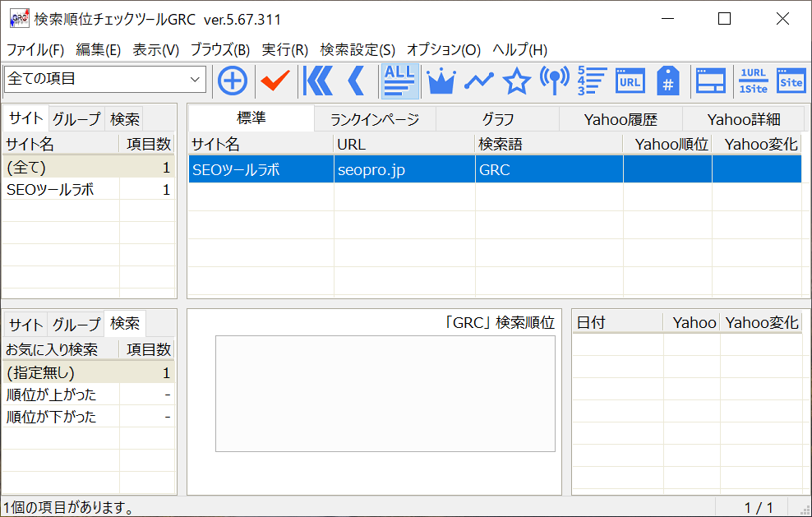Sort by Yahoo変化 column in main table
Image resolution: width=812 pixels, height=517 pixels.
pos(757,144)
